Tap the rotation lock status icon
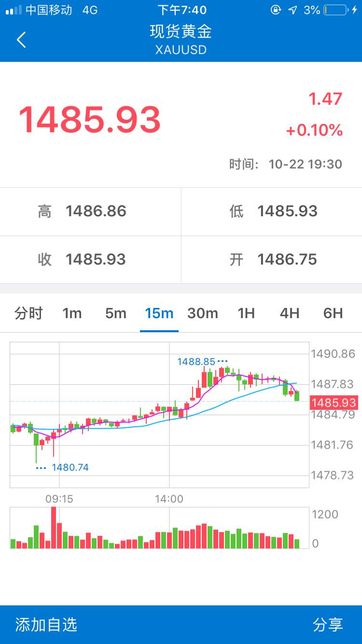The image size is (362, 644). point(276,10)
